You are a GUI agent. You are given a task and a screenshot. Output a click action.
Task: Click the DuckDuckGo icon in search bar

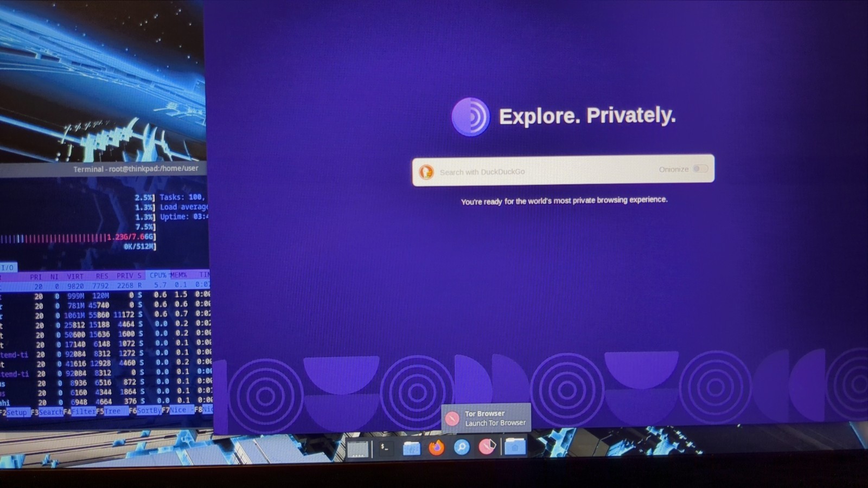[426, 172]
